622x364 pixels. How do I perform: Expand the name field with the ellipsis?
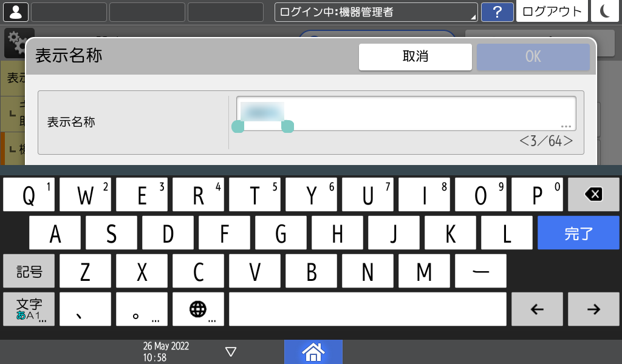(x=566, y=125)
